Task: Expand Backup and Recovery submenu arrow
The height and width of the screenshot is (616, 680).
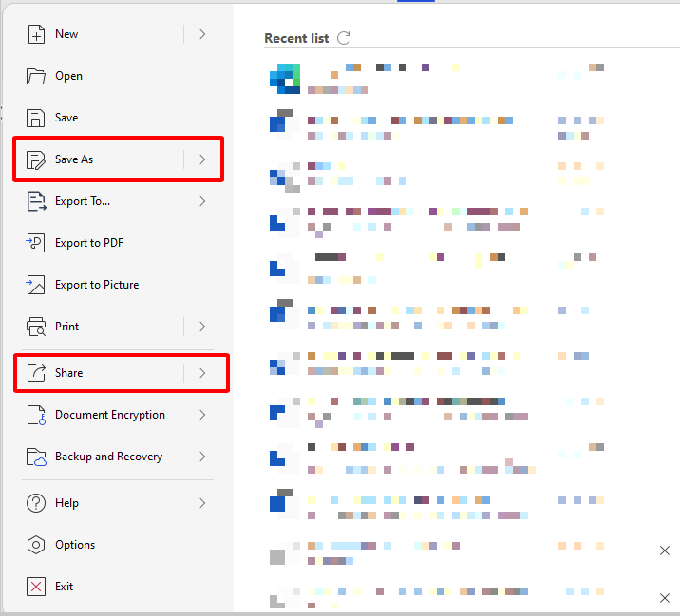Action: tap(202, 457)
